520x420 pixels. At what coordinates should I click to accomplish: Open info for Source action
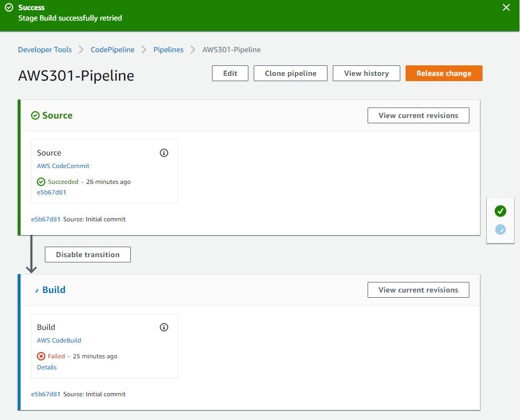164,153
